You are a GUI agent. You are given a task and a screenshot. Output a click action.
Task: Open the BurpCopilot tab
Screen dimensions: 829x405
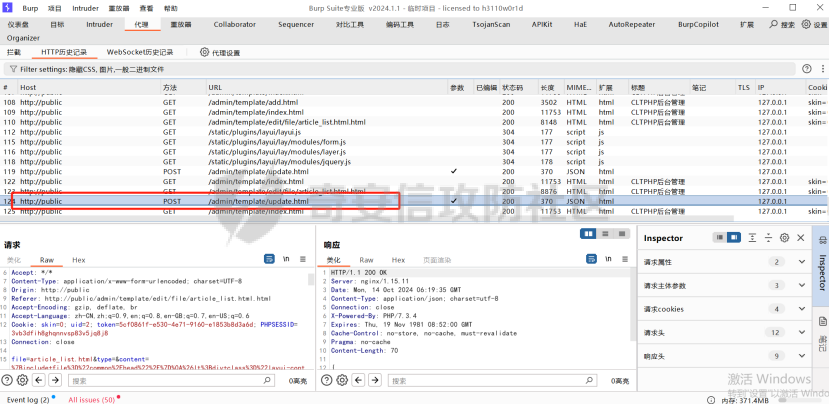698,24
